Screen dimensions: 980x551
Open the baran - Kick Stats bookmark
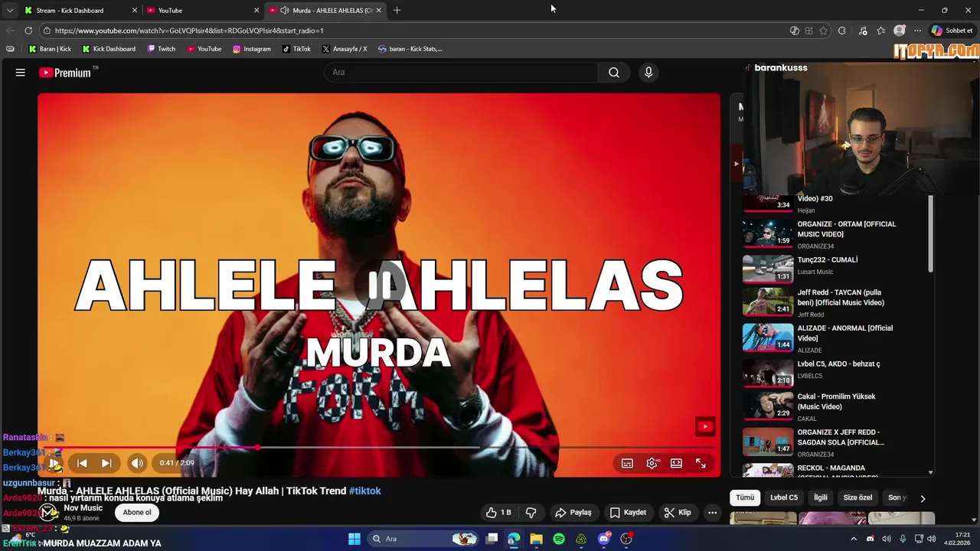(x=410, y=49)
